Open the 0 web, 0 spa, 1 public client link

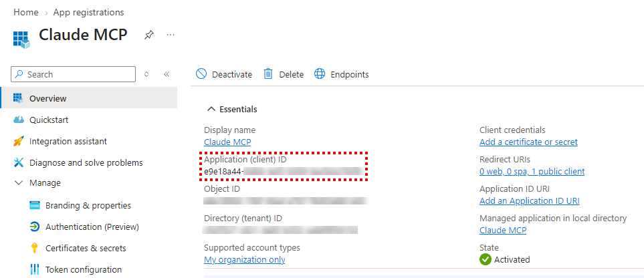[x=532, y=172]
